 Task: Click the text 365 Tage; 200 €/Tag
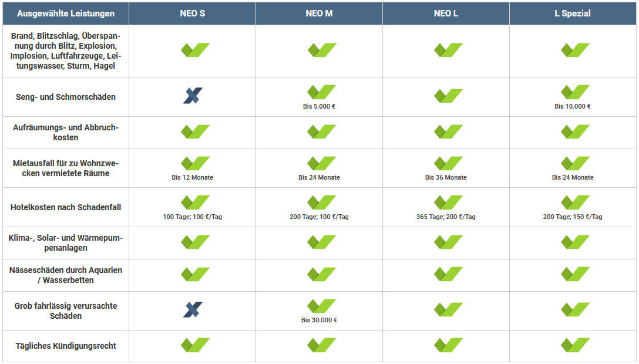[446, 217]
